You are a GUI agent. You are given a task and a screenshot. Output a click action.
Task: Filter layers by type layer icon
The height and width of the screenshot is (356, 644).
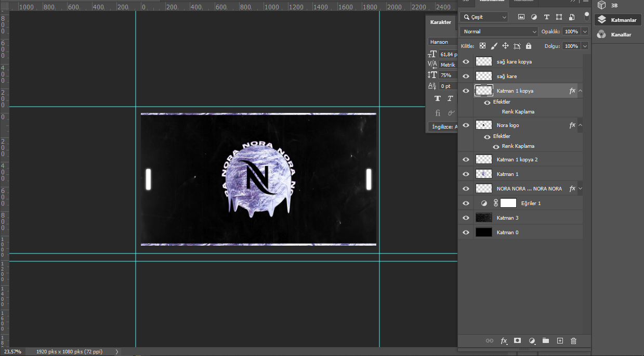pyautogui.click(x=546, y=17)
